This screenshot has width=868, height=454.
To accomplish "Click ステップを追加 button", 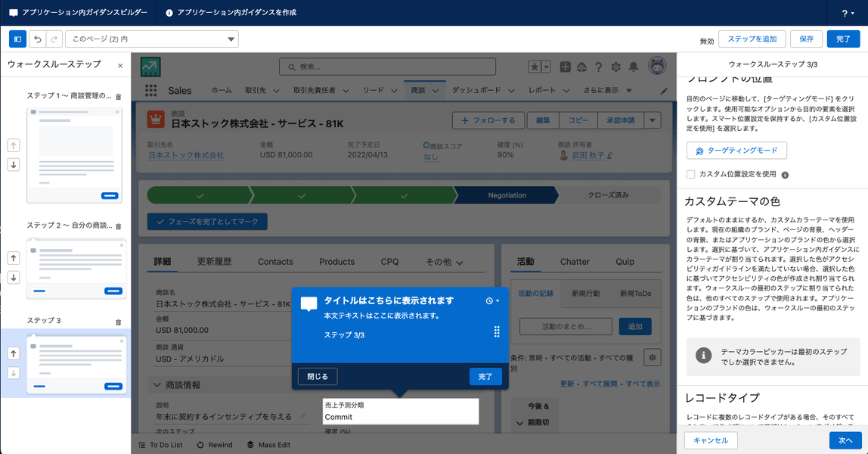I will [752, 39].
